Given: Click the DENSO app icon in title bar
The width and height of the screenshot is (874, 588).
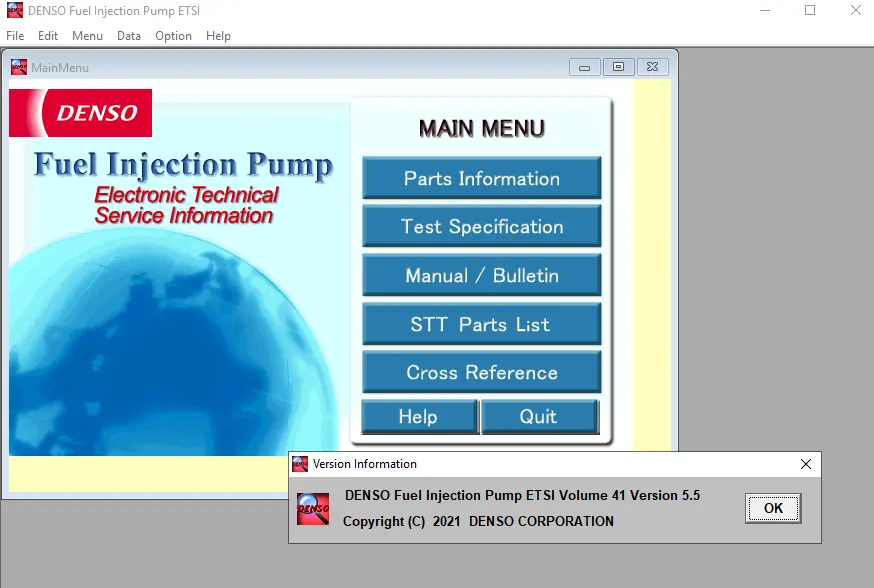Looking at the screenshot, I should pyautogui.click(x=14, y=11).
